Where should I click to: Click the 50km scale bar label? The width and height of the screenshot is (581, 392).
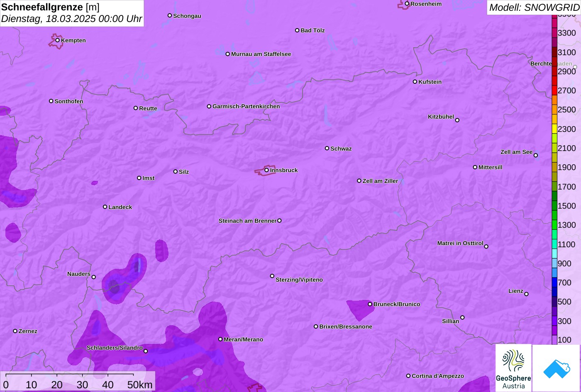click(x=140, y=385)
